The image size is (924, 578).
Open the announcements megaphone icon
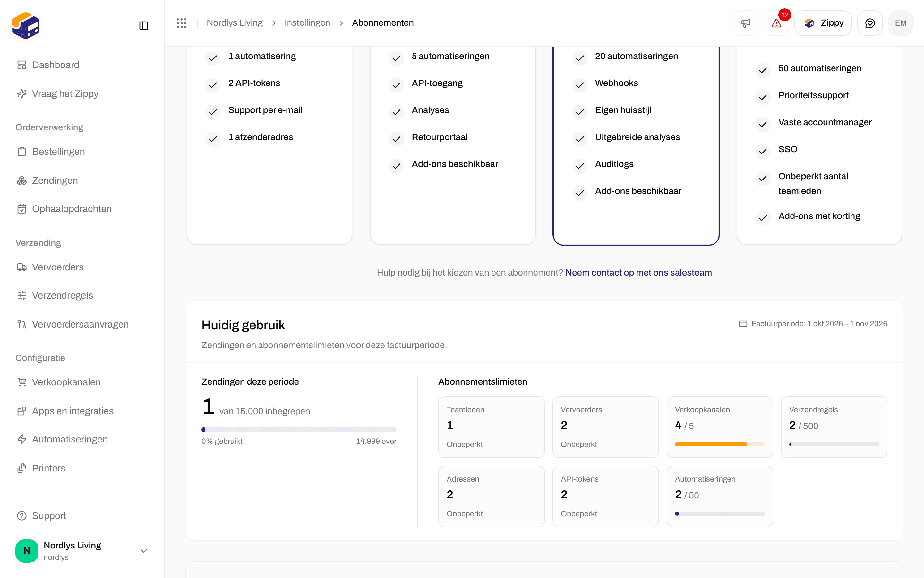click(745, 23)
